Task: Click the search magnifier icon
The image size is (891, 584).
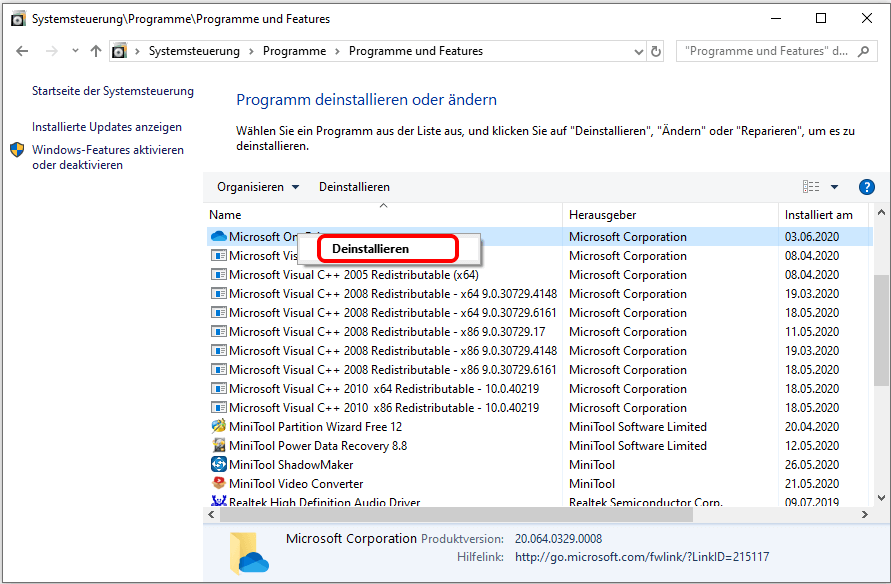Action: point(864,51)
